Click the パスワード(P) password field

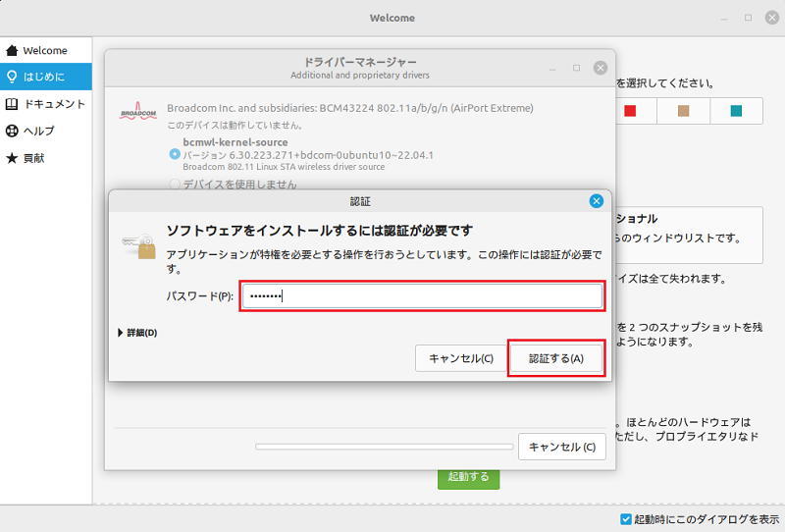(422, 296)
